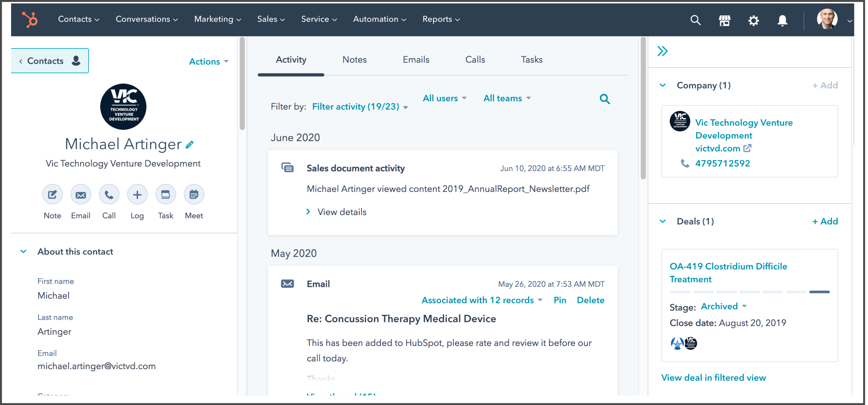This screenshot has height=405, width=868.
Task: Collapse the Company (1) section
Action: pyautogui.click(x=663, y=85)
